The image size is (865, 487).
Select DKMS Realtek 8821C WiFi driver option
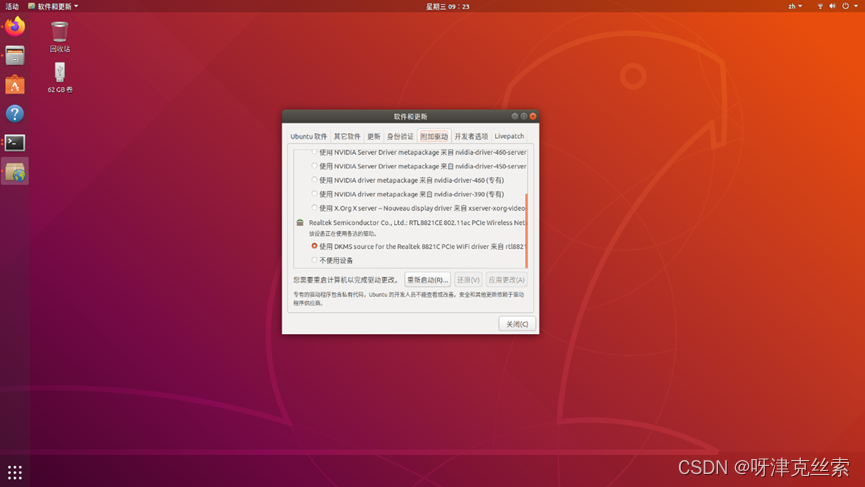click(314, 246)
